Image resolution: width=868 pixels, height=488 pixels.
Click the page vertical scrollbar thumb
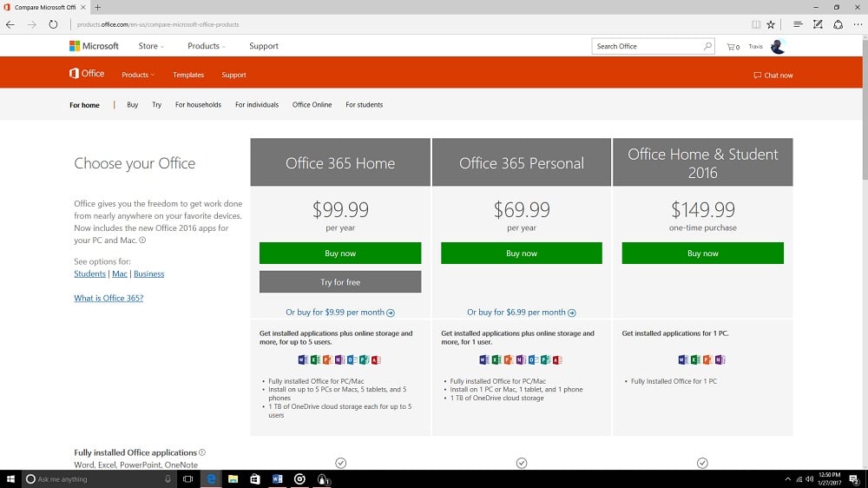pos(865,108)
